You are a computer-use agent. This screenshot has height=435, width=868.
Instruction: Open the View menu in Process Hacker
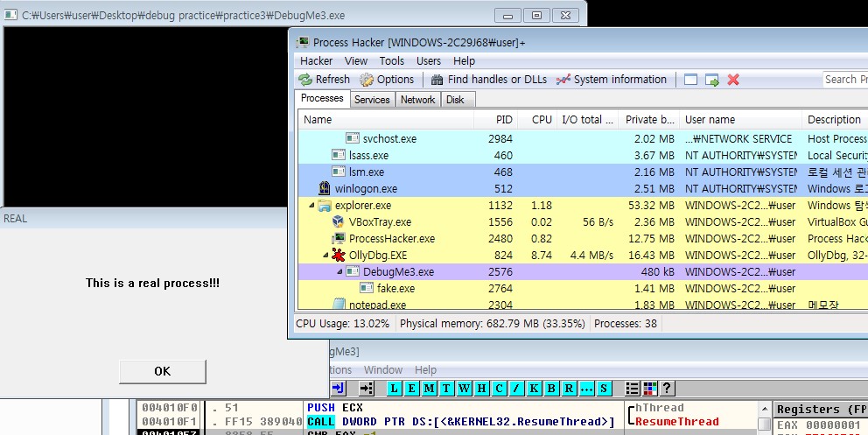coord(356,61)
